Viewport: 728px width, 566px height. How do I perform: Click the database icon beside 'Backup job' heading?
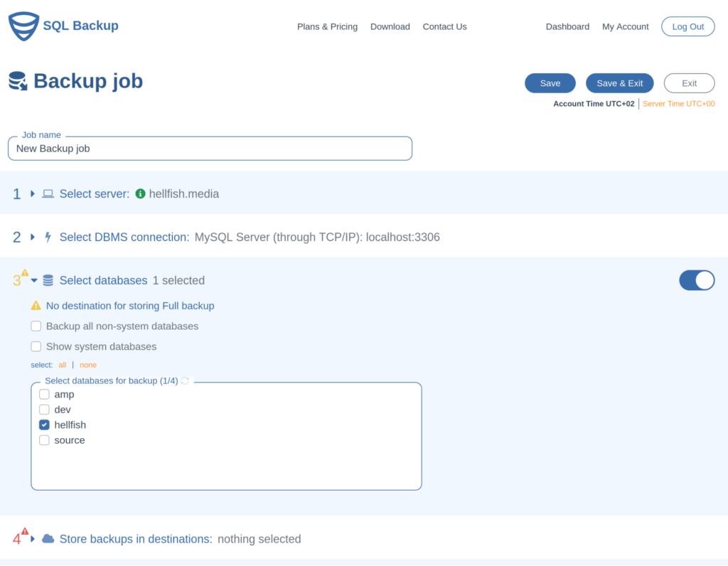point(18,80)
